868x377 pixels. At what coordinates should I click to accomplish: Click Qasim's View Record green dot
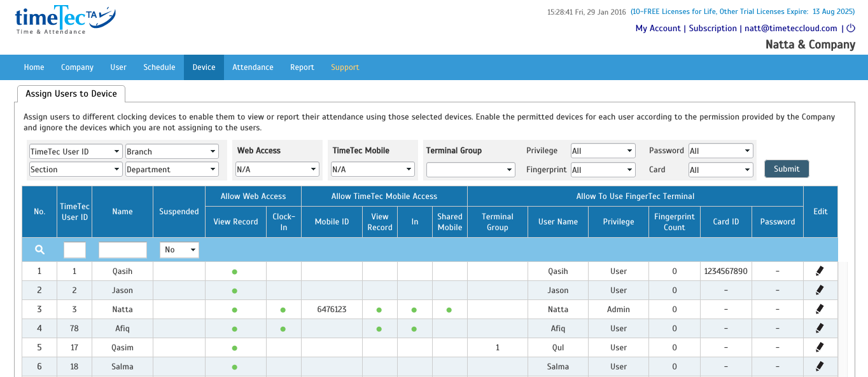click(x=235, y=348)
